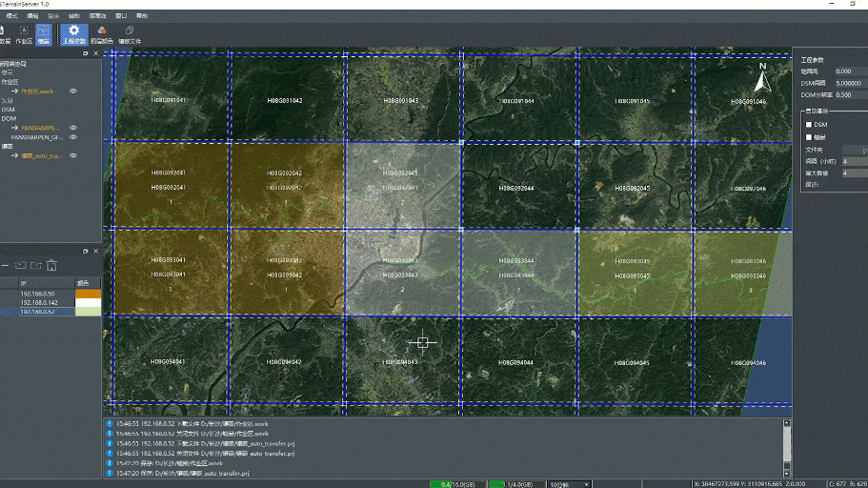Click the 工程参数 gear icon in toolbar
868x488 pixels.
tap(73, 34)
